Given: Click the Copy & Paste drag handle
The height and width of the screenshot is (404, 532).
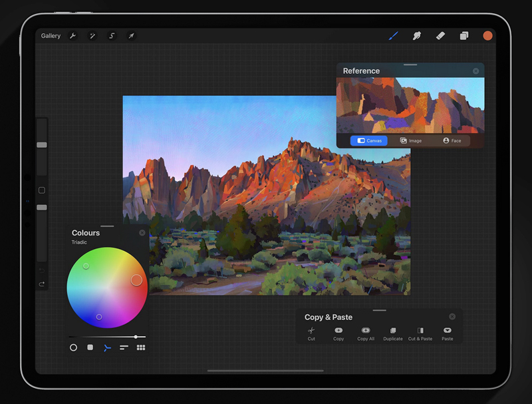Looking at the screenshot, I should [379, 310].
